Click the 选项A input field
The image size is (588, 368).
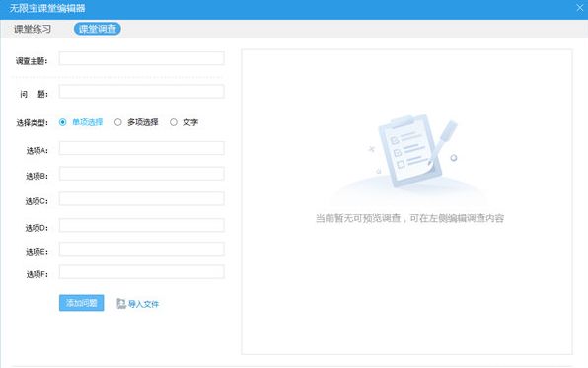142,148
